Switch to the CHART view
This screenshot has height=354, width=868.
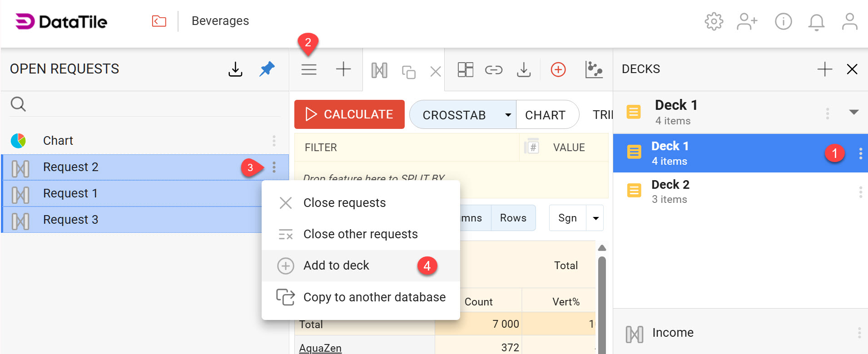coord(545,115)
